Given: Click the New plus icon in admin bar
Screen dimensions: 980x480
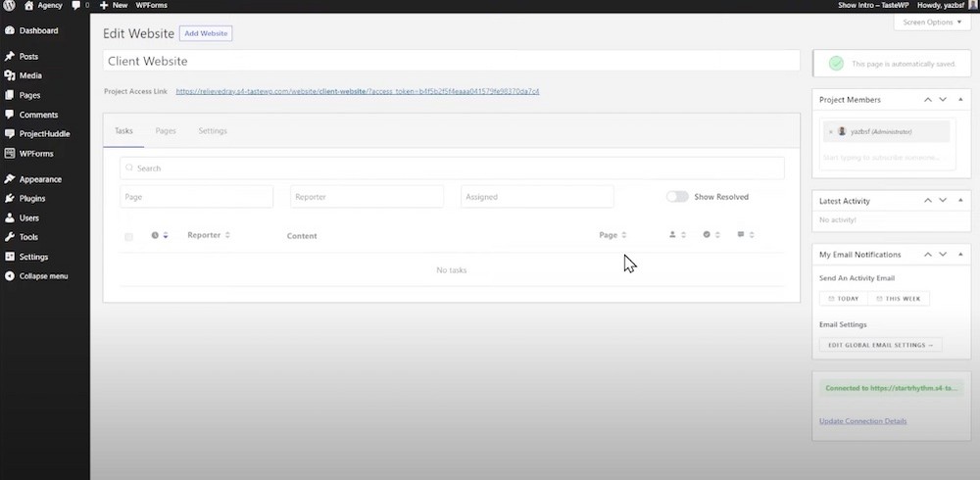Looking at the screenshot, I should click(104, 5).
